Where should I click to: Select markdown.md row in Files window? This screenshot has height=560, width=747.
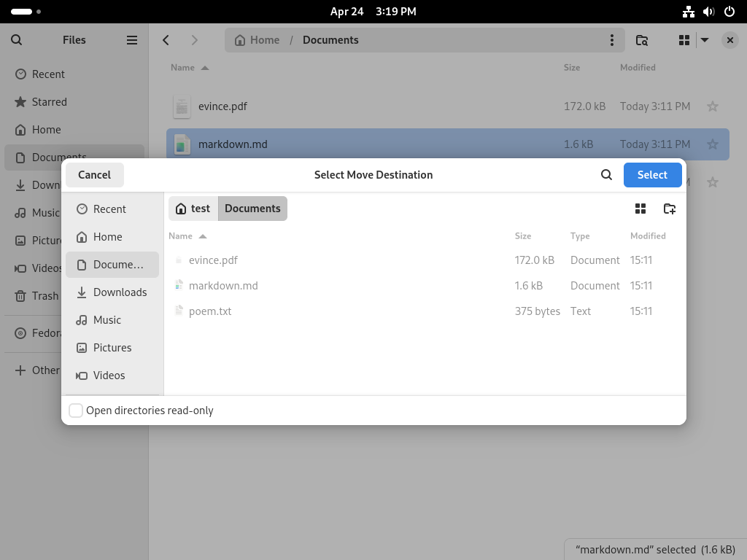[x=448, y=144]
